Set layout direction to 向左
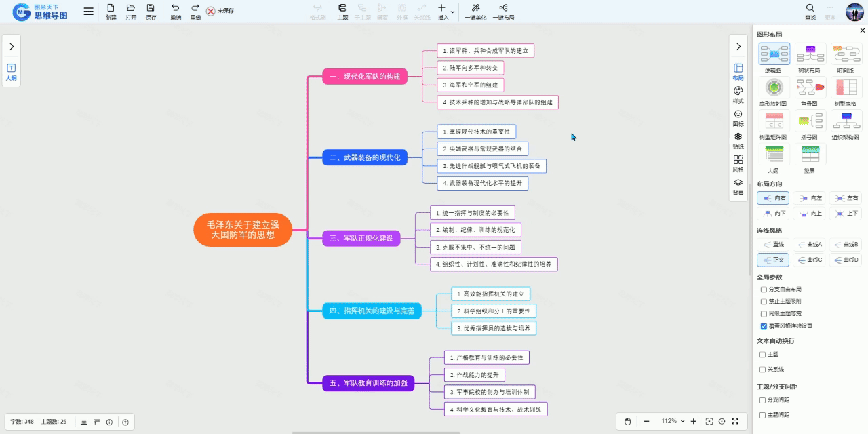The width and height of the screenshot is (868, 434). (x=810, y=198)
